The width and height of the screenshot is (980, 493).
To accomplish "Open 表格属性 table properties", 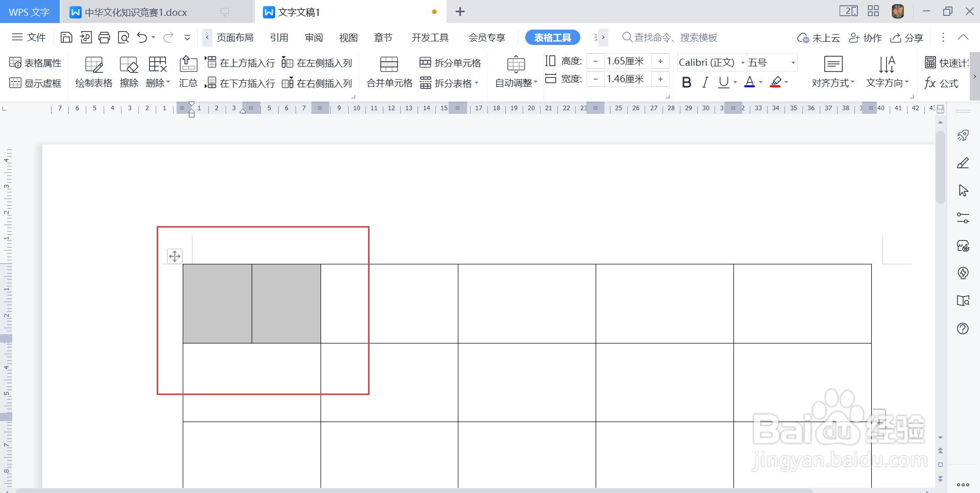I will point(35,63).
